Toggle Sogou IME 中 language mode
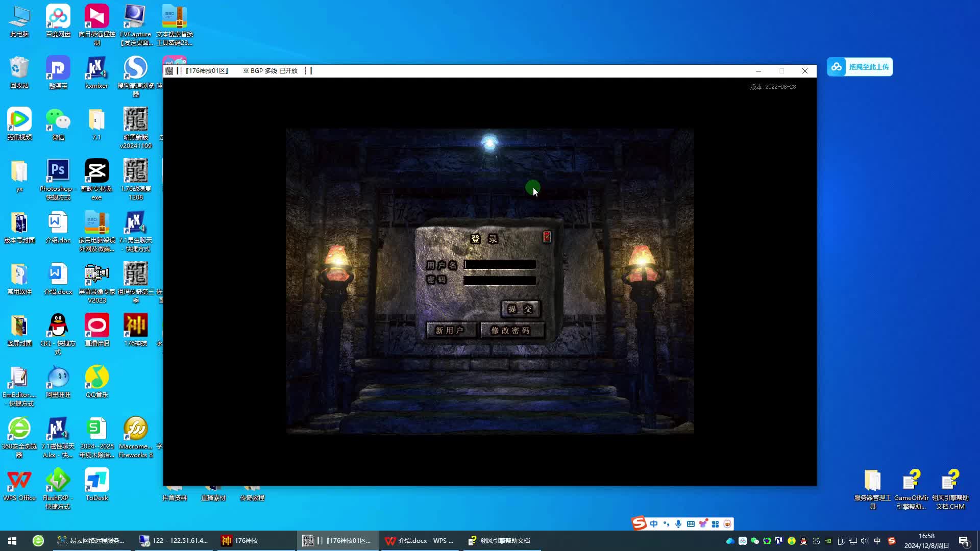The image size is (980, 551). pyautogui.click(x=654, y=524)
